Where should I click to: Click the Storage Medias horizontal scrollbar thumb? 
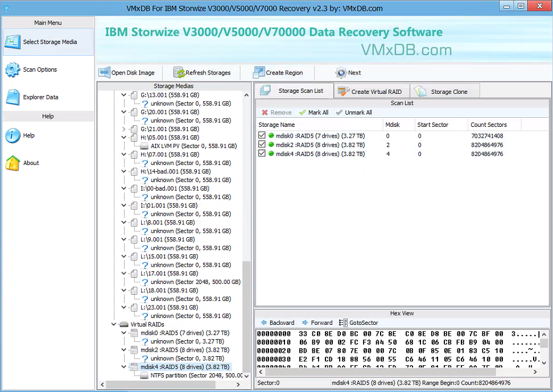tap(160, 384)
